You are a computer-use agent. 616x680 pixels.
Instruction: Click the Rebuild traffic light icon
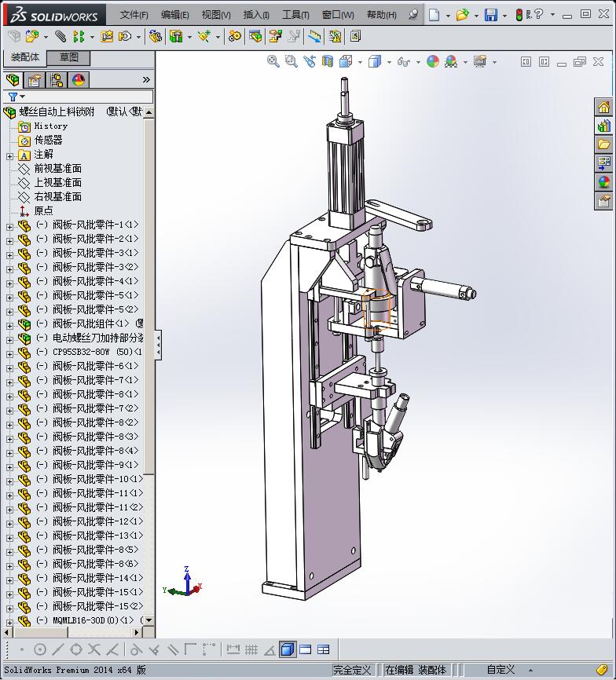(x=519, y=15)
